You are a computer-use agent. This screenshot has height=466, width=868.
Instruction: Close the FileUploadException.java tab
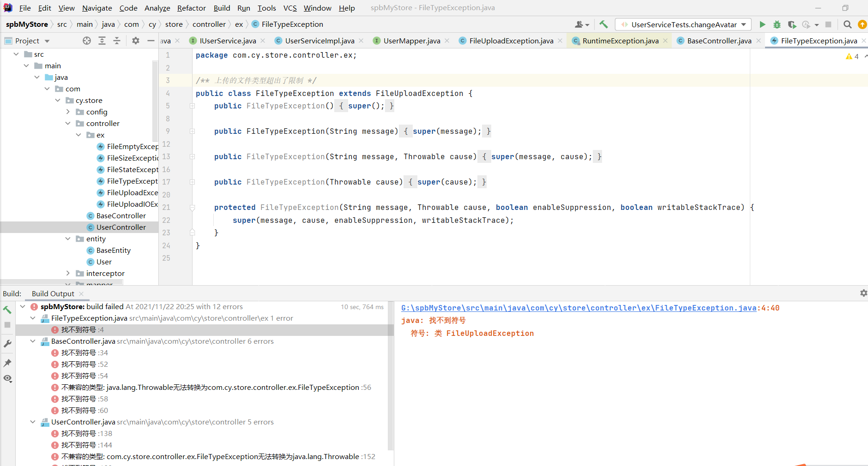pyautogui.click(x=560, y=41)
